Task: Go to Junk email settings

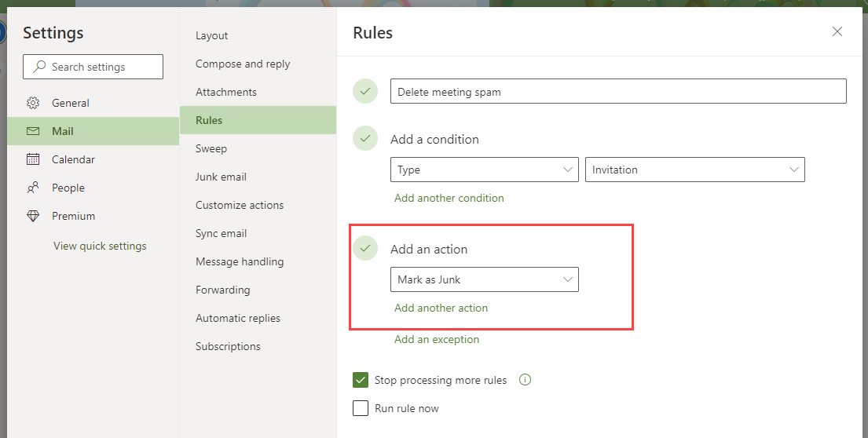Action: 221,177
